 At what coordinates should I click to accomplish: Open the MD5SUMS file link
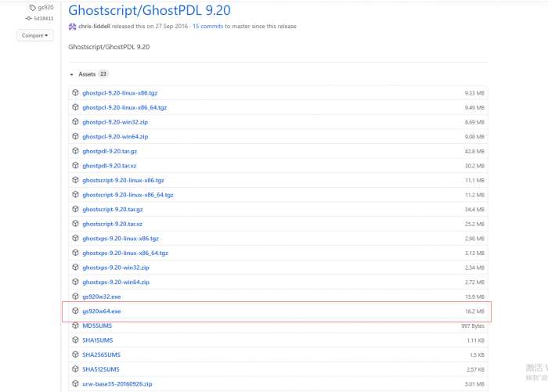coord(97,325)
